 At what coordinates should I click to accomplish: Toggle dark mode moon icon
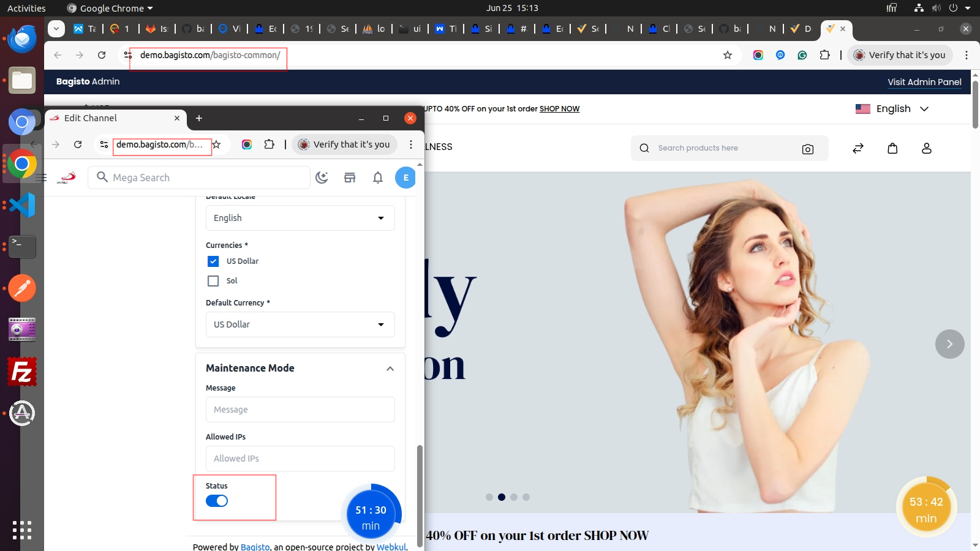click(x=322, y=178)
